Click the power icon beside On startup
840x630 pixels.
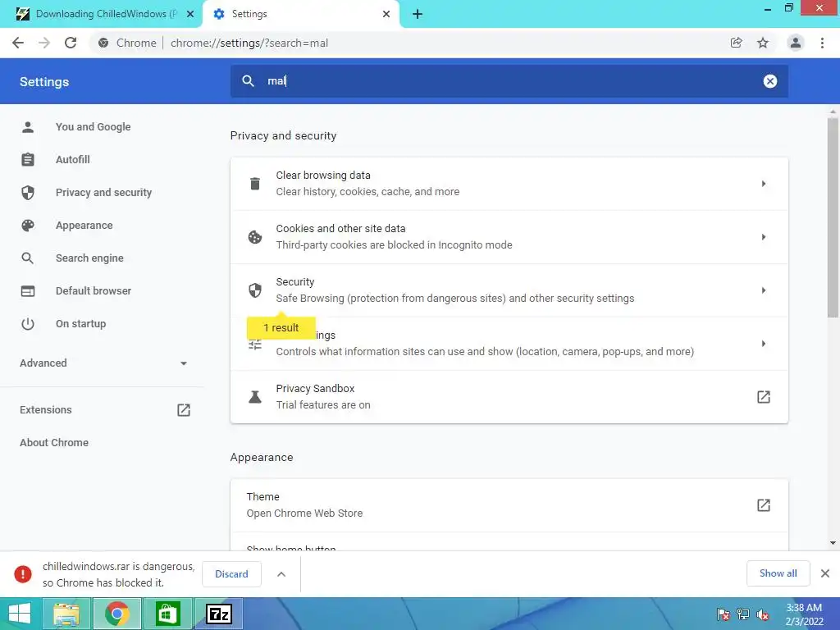pyautogui.click(x=28, y=323)
